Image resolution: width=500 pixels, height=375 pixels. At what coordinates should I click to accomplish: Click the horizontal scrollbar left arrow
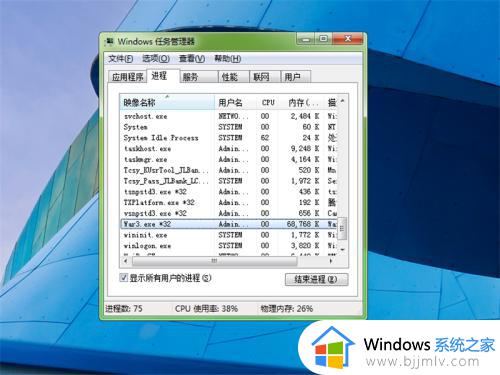pyautogui.click(x=126, y=261)
